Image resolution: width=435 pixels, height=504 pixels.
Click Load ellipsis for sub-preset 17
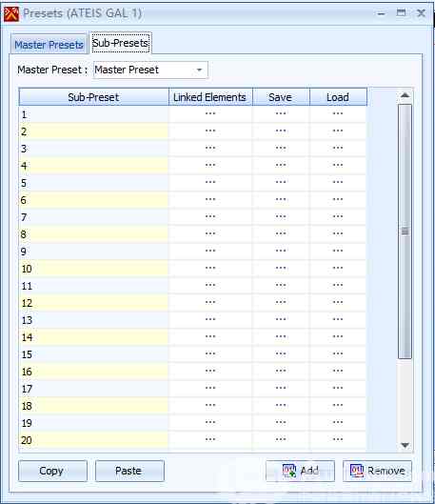338,388
